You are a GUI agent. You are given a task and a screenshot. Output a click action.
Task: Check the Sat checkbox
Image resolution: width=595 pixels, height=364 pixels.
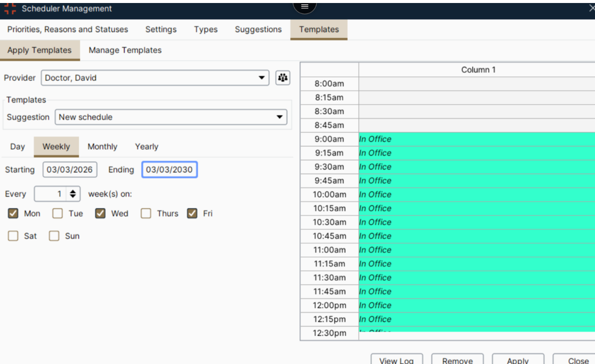14,236
